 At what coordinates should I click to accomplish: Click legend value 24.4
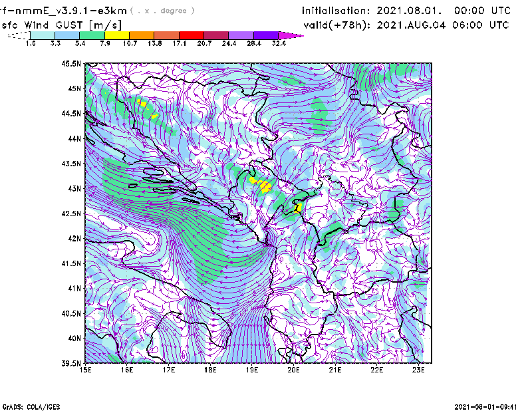click(229, 43)
